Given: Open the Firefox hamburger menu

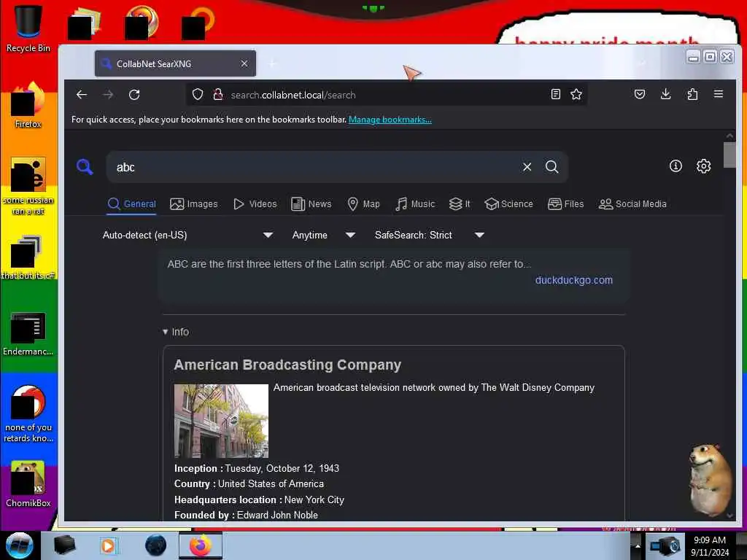Looking at the screenshot, I should [719, 94].
